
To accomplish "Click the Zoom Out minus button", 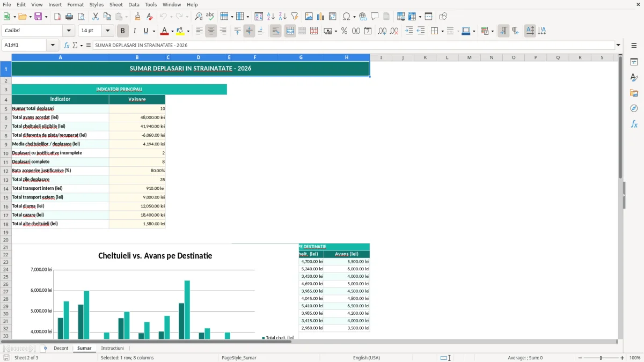I will coord(580,358).
